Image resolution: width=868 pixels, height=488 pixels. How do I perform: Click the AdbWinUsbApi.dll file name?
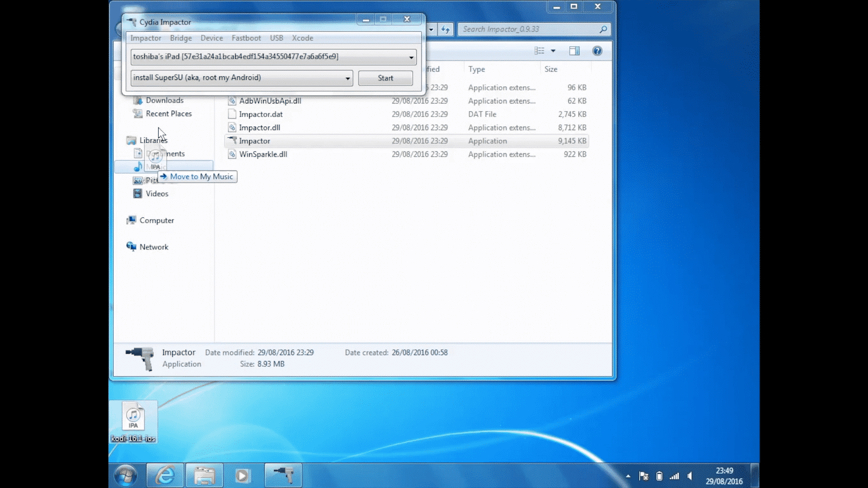click(270, 101)
